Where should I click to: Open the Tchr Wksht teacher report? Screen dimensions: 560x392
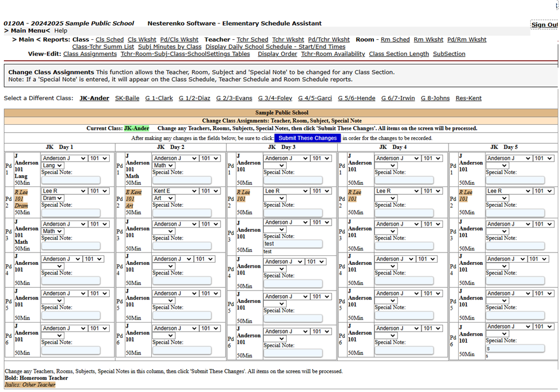[288, 40]
